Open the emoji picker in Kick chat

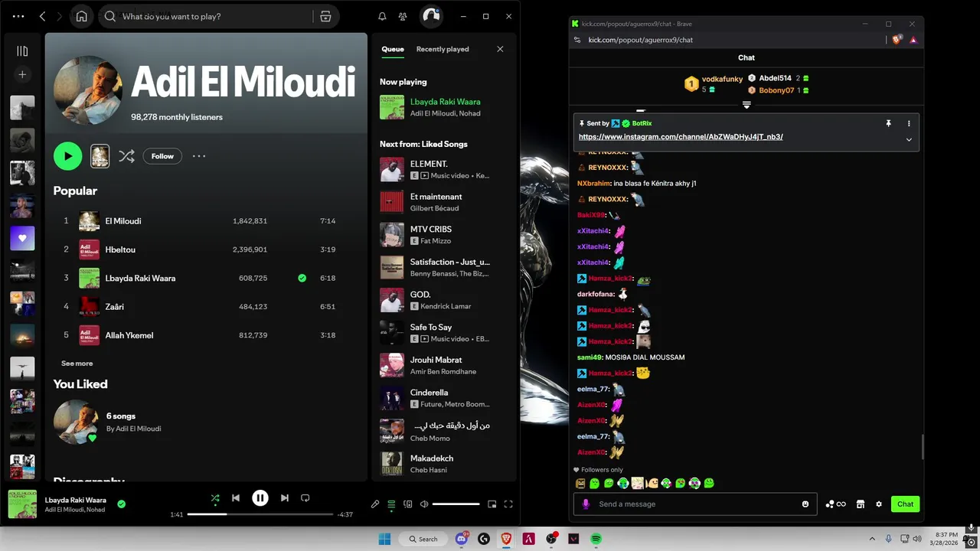805,504
